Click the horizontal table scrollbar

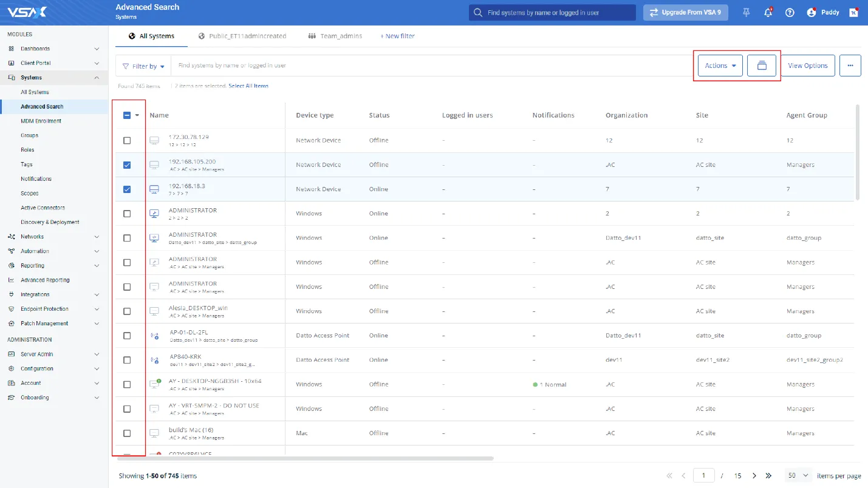[304, 458]
